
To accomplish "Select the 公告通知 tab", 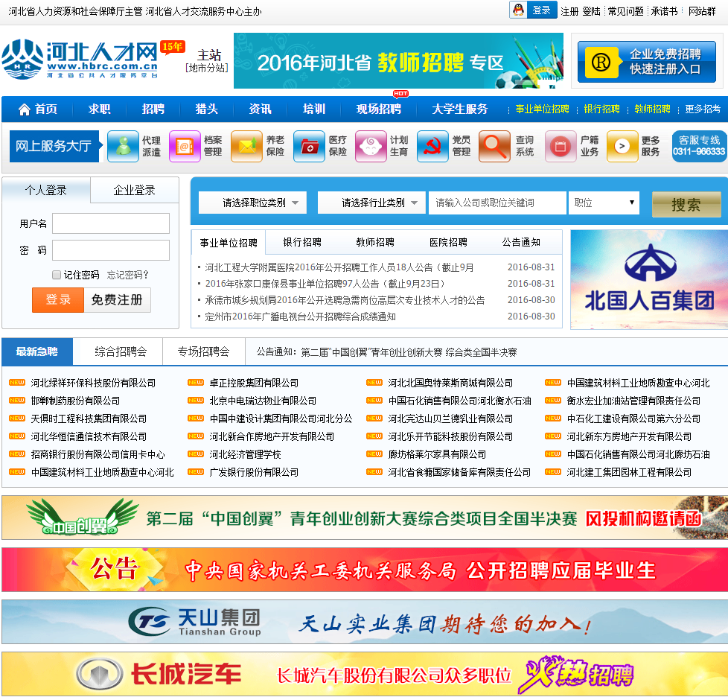I will (x=521, y=242).
